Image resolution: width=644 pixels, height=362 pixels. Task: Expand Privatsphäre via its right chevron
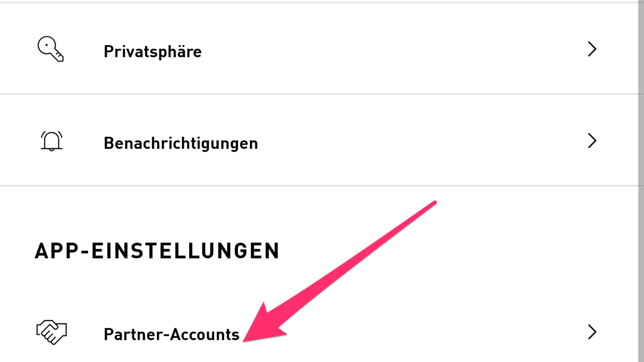pyautogui.click(x=592, y=49)
